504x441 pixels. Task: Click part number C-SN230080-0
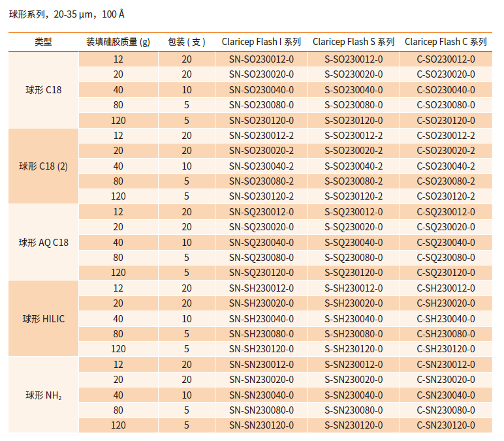point(446,410)
